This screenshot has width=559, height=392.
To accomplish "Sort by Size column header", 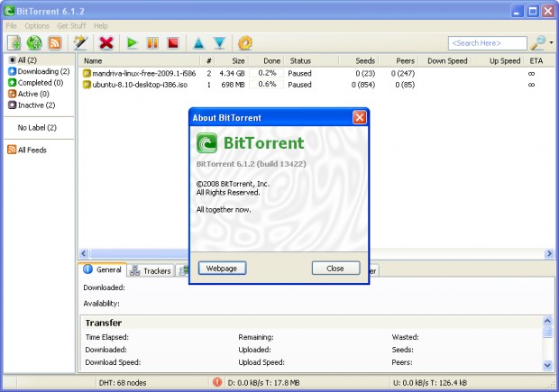I will pyautogui.click(x=232, y=61).
